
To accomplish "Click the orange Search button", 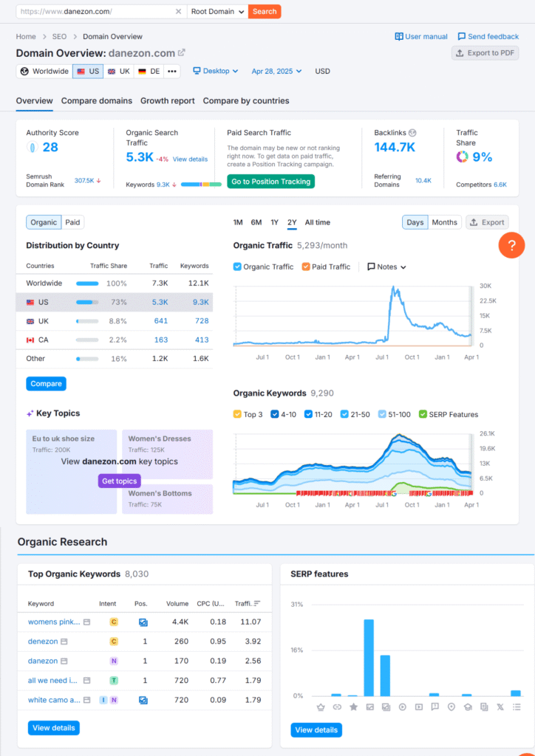I will 265,12.
